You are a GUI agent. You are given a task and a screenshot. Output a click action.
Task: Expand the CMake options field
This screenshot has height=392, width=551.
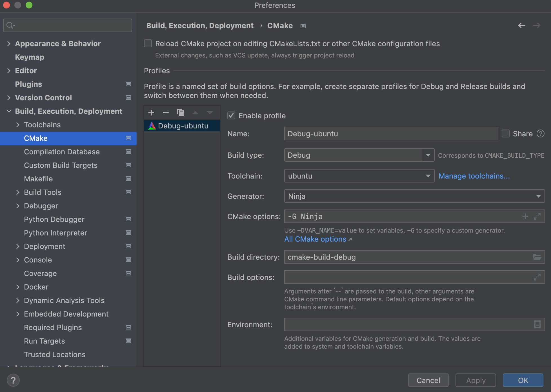tap(537, 217)
